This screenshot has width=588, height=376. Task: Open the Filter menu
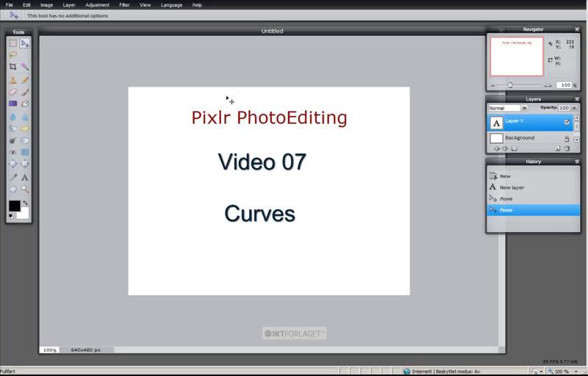(124, 5)
